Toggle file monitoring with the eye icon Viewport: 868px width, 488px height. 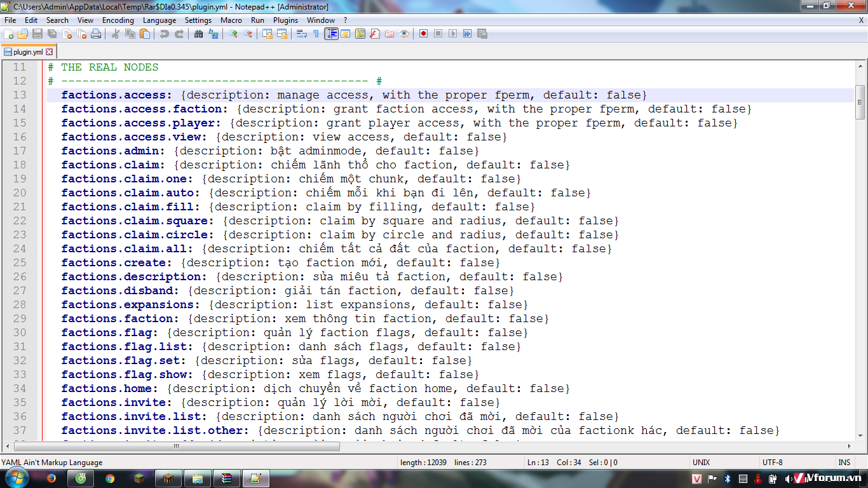coord(404,34)
